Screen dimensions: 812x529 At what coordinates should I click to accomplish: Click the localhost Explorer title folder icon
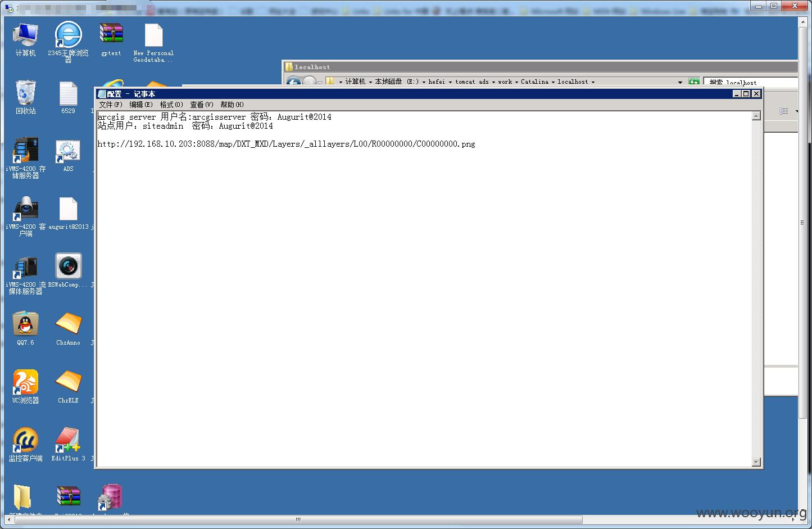(x=289, y=67)
